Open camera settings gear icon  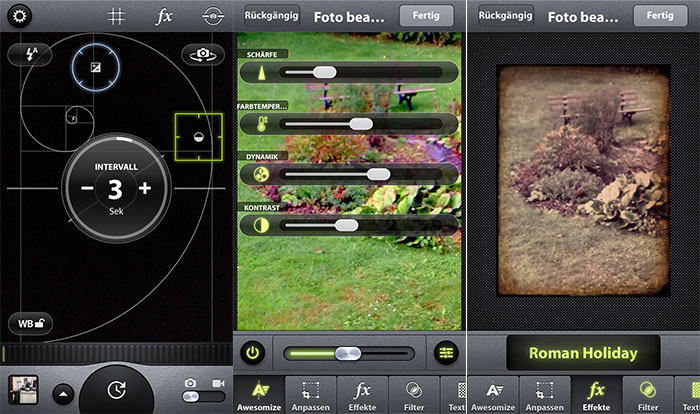pos(19,16)
